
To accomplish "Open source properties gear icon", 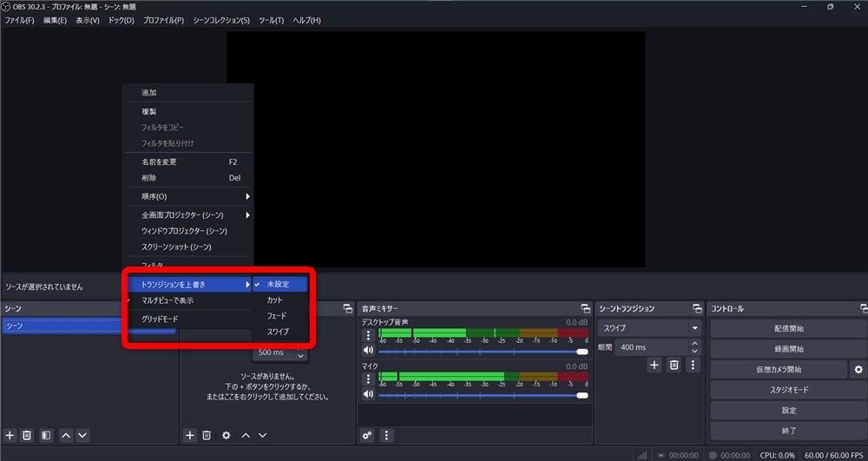I will (x=226, y=436).
